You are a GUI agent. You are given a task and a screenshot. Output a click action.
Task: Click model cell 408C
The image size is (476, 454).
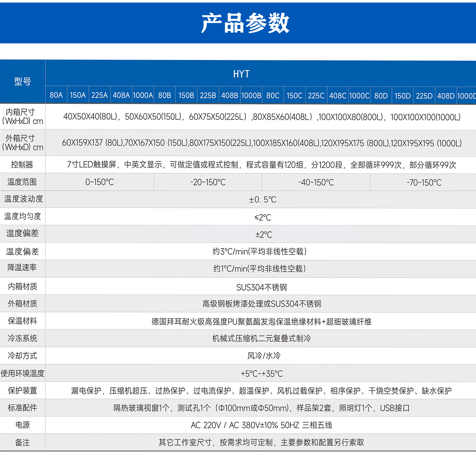pyautogui.click(x=338, y=96)
